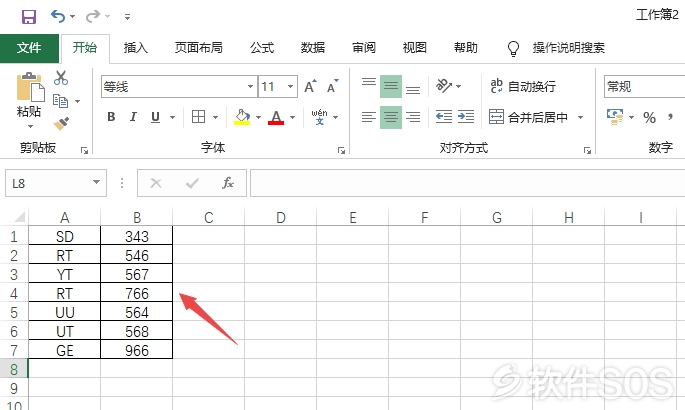Open the 常规 number format dropdown
This screenshot has height=410, width=685.
point(644,86)
